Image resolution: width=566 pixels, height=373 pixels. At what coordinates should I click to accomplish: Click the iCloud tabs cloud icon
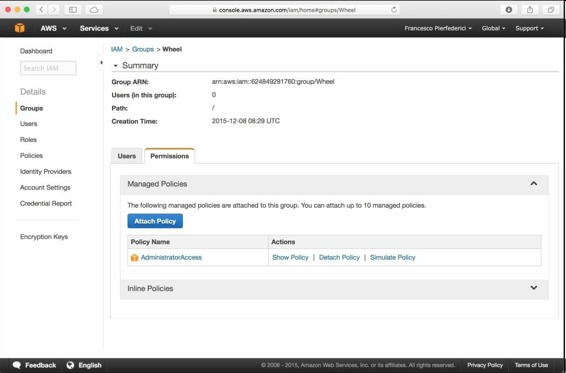(94, 10)
